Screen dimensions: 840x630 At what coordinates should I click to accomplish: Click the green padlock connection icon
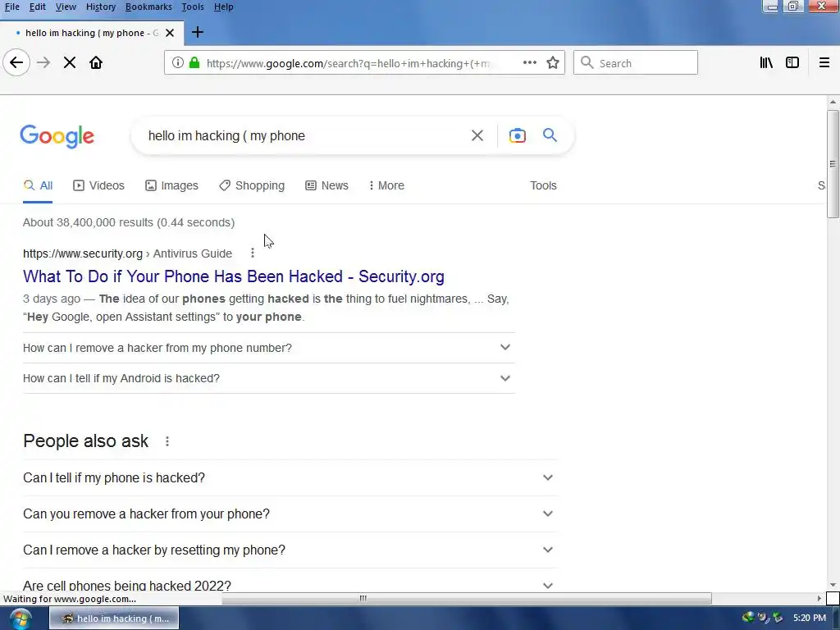pyautogui.click(x=194, y=62)
